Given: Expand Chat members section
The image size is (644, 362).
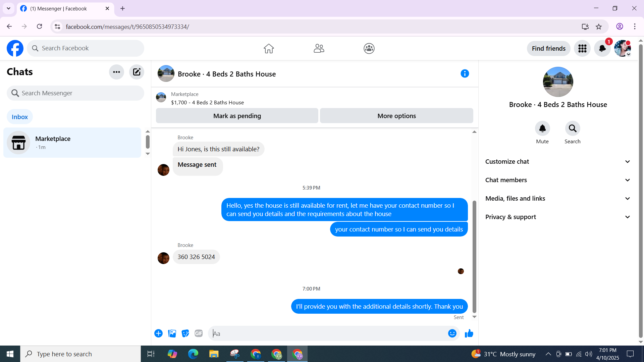Looking at the screenshot, I should [558, 180].
